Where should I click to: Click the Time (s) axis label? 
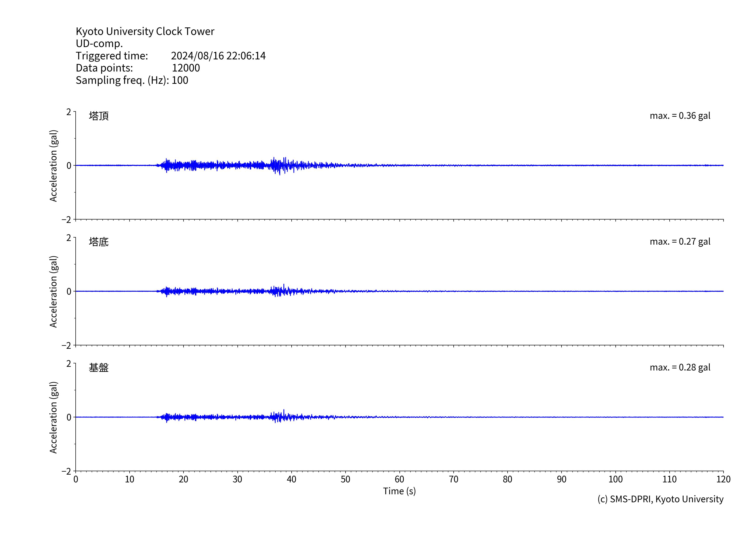[399, 491]
